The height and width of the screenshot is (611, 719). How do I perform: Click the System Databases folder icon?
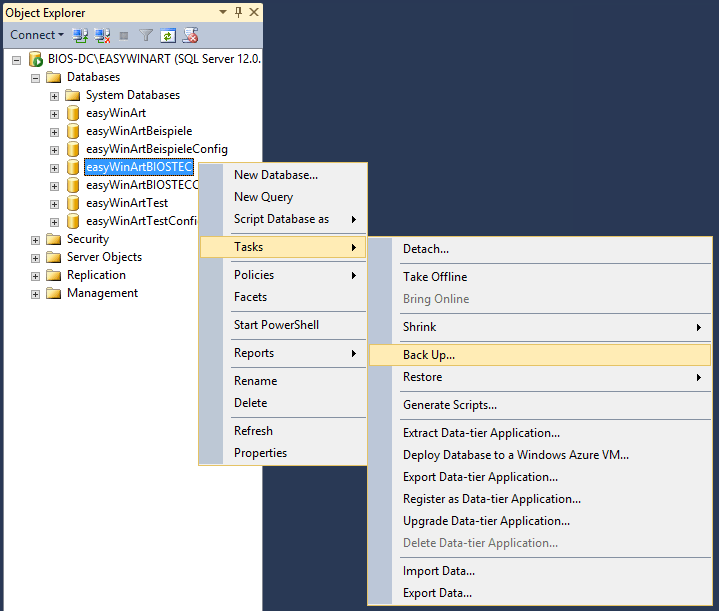(72, 95)
